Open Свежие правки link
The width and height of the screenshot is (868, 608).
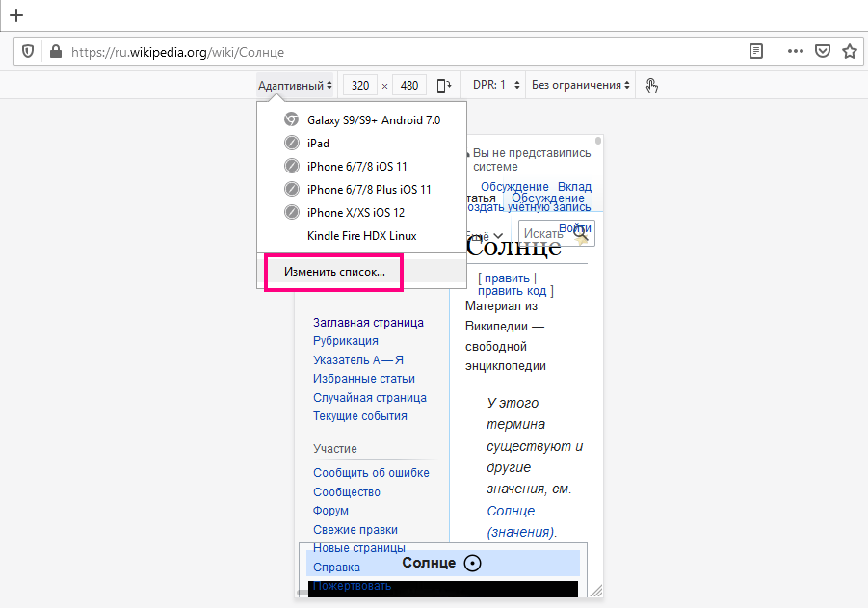point(355,530)
